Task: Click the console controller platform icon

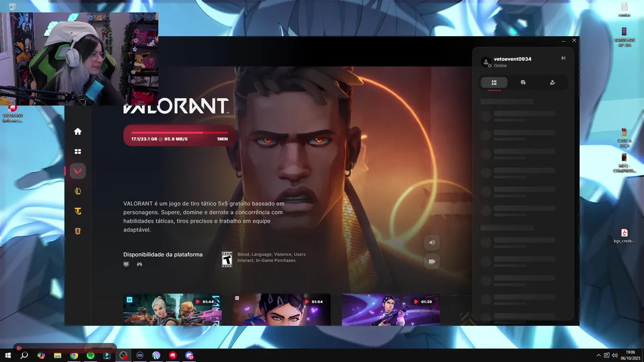Action: click(x=139, y=264)
